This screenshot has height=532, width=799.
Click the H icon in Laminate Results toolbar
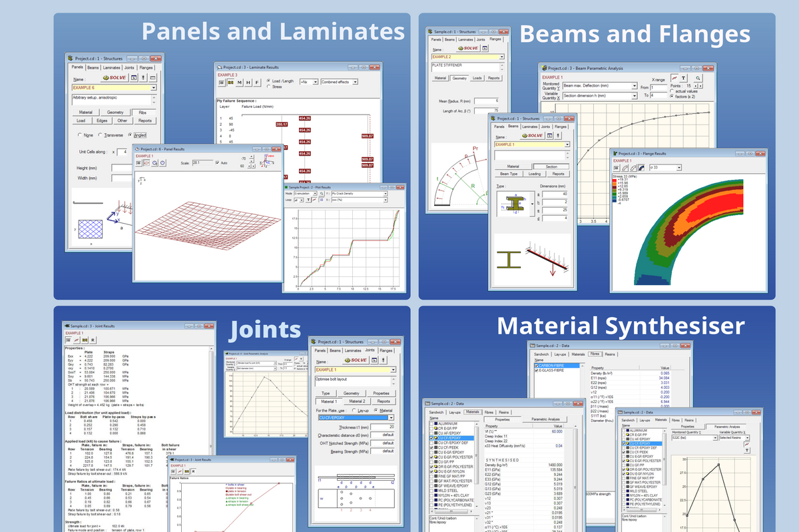248,83
